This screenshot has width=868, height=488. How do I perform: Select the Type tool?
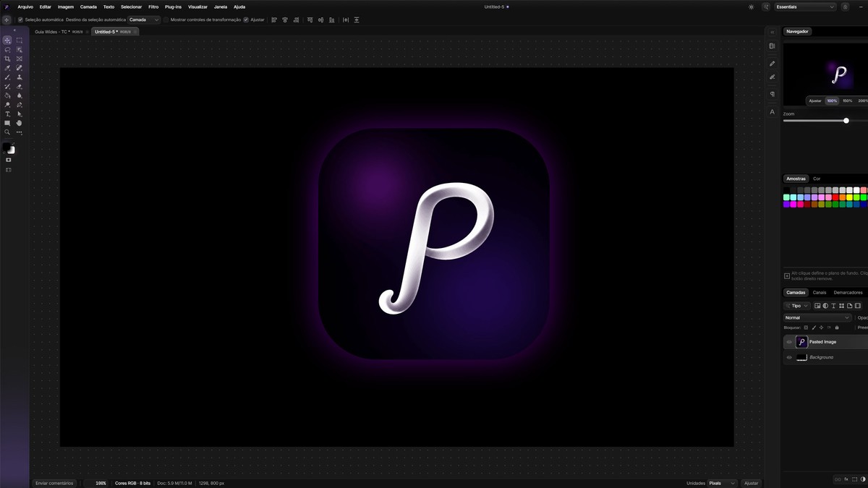click(x=7, y=114)
